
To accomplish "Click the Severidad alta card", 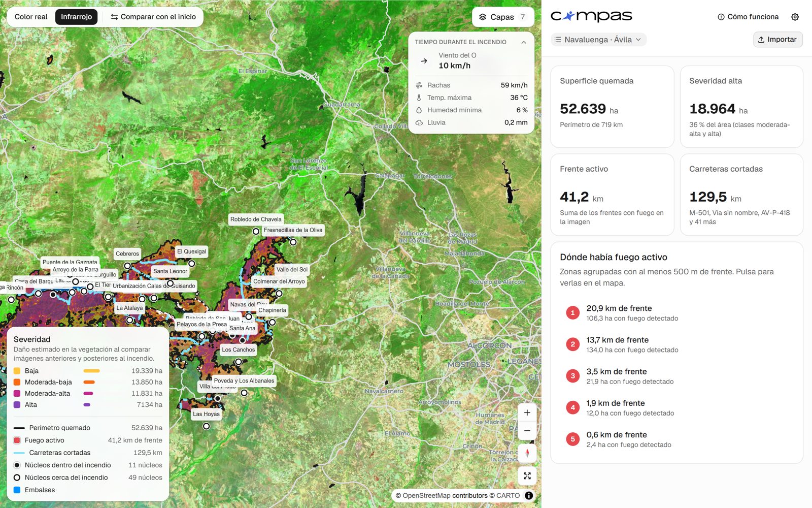I will [741, 107].
